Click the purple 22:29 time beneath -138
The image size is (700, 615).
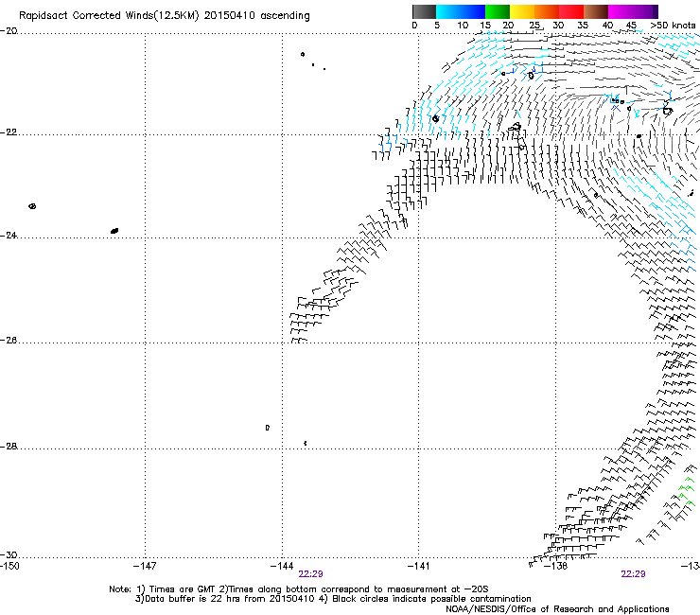point(633,574)
